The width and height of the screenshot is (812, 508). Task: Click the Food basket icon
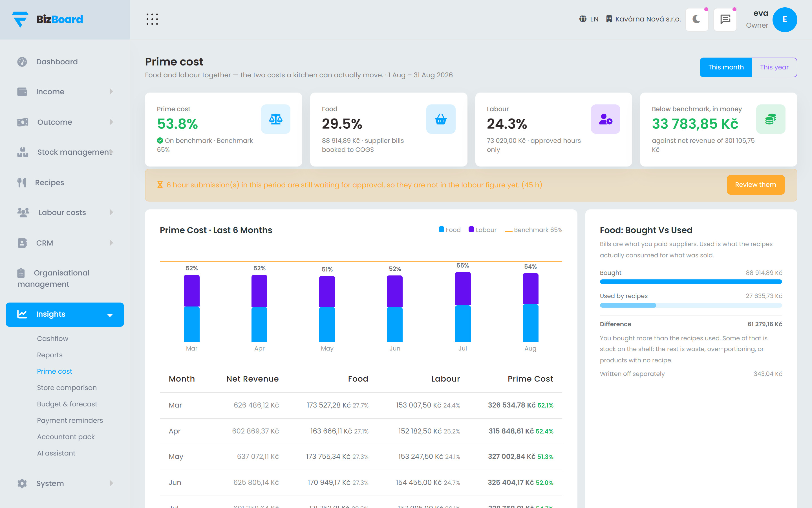pyautogui.click(x=441, y=119)
